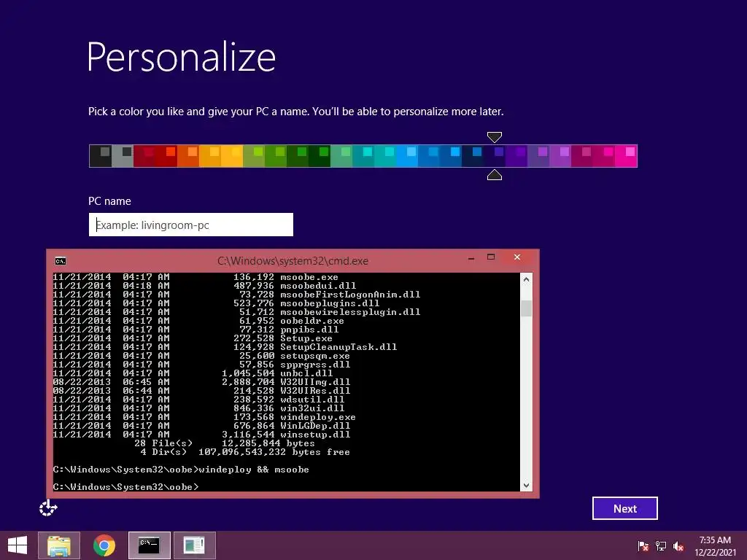Click the W32UIImg.dll file row
This screenshot has height=560, width=747.
[x=201, y=382]
